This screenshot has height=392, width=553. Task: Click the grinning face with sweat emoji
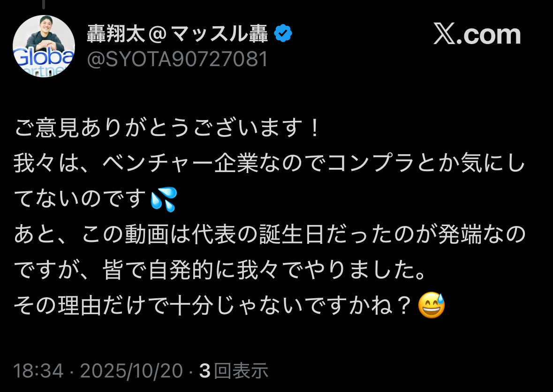[x=432, y=305]
